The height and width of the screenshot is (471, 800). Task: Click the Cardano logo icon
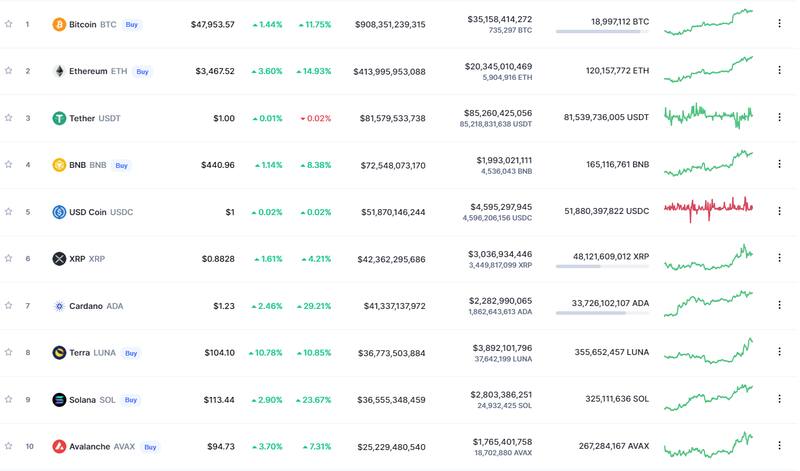click(x=59, y=306)
